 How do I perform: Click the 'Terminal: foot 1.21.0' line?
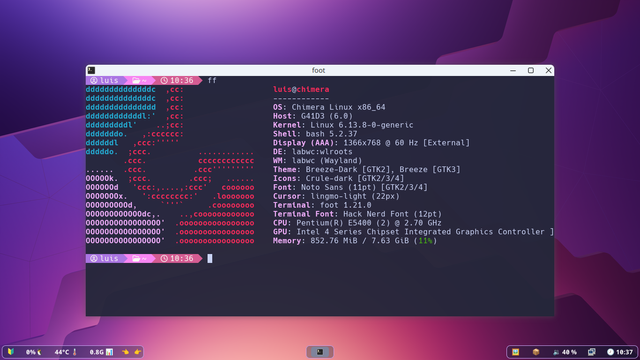(x=322, y=205)
